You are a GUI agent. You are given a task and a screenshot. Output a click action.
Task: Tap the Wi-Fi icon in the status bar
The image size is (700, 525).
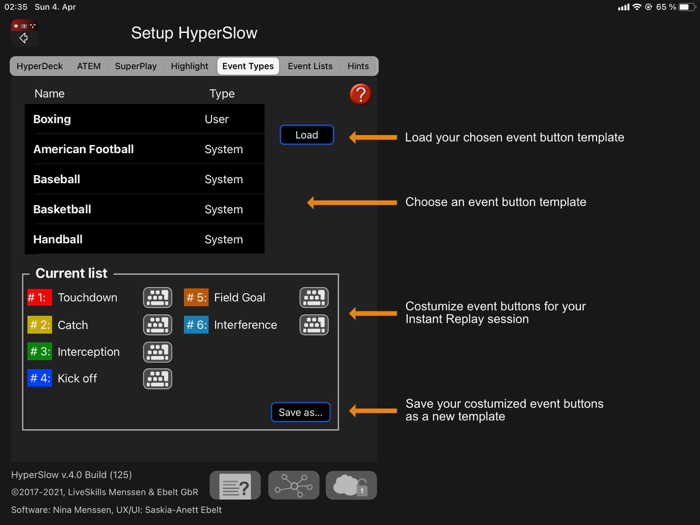[x=637, y=7]
